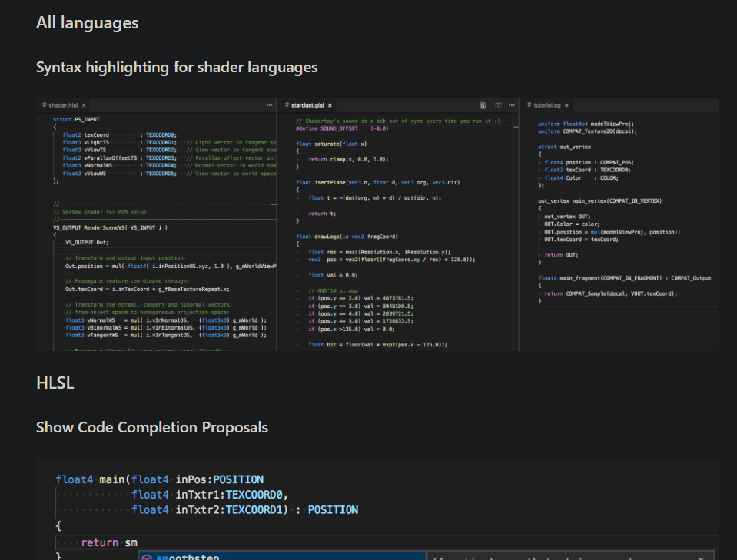This screenshot has height=560, width=737.
Task: Click 'float4 main(float4 inPos:POSITION' line
Action: tap(159, 479)
